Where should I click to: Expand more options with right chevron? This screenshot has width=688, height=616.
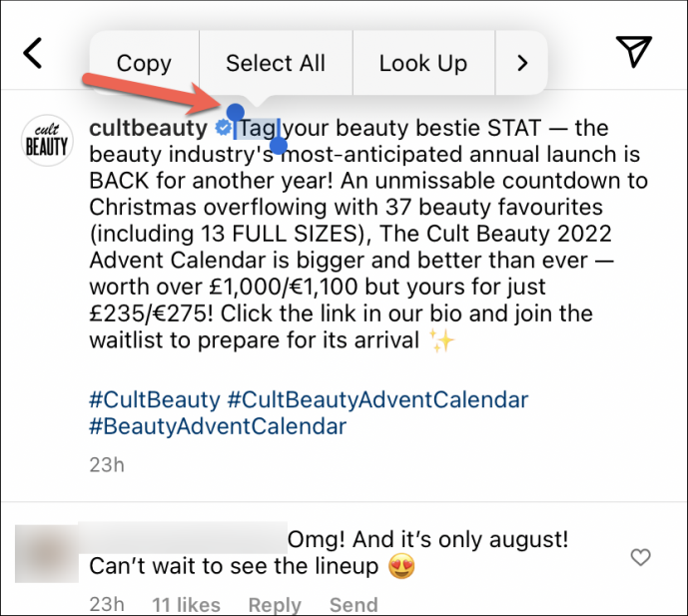521,63
